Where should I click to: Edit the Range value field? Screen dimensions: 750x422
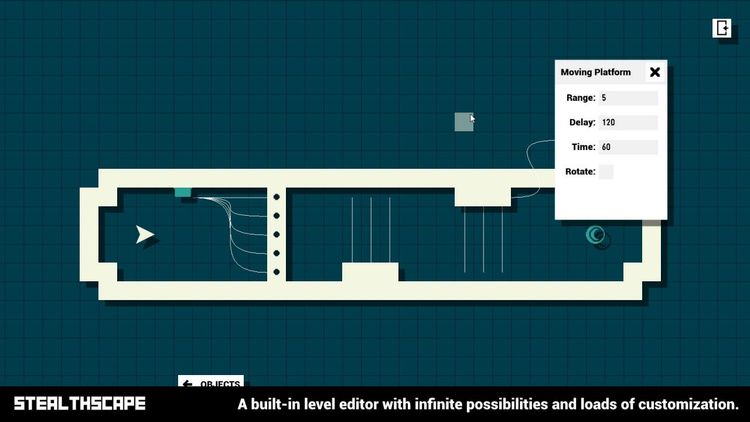click(628, 98)
